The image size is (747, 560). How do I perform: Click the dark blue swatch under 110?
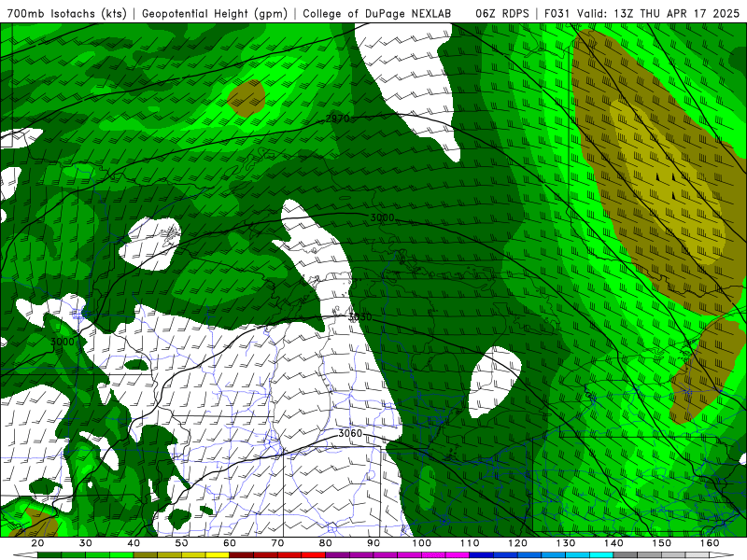point(482,555)
